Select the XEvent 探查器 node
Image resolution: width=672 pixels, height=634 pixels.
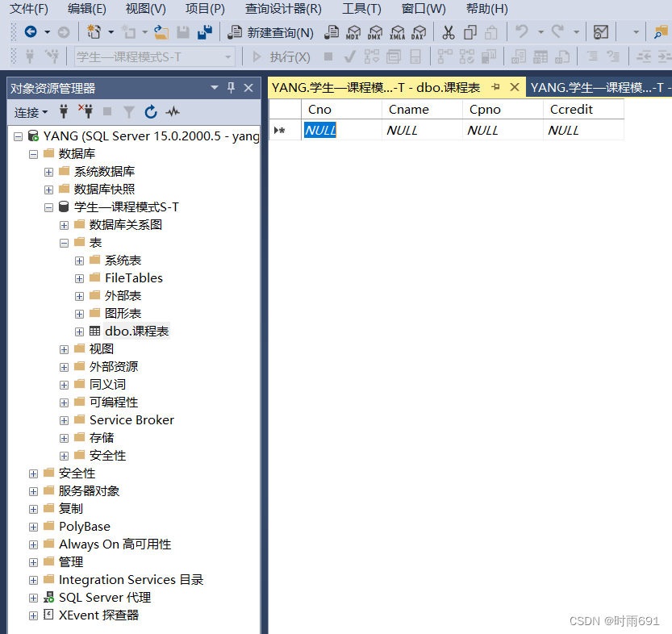(98, 615)
